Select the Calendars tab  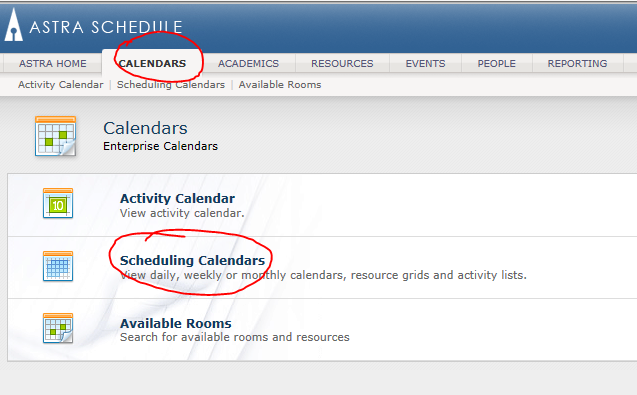click(152, 64)
